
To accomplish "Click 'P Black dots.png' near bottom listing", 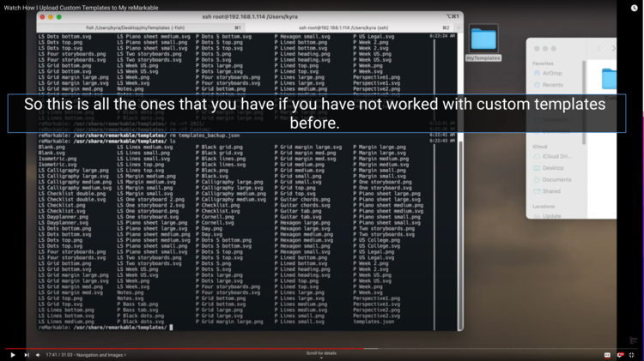I will 141,316.
